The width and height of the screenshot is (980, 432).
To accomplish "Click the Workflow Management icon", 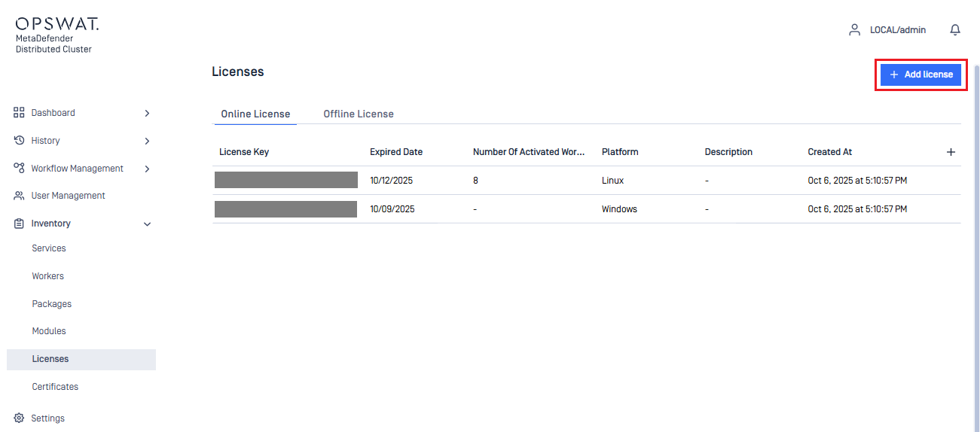I will 20,169.
